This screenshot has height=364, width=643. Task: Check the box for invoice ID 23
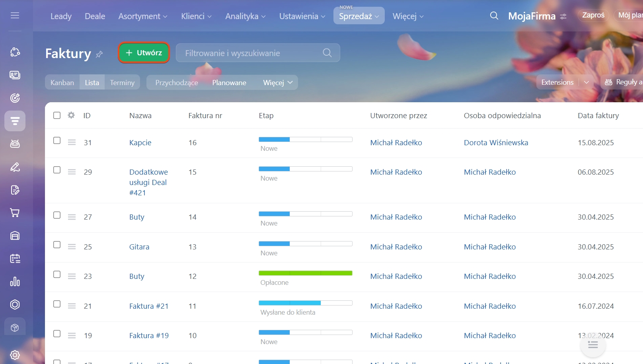click(x=57, y=274)
